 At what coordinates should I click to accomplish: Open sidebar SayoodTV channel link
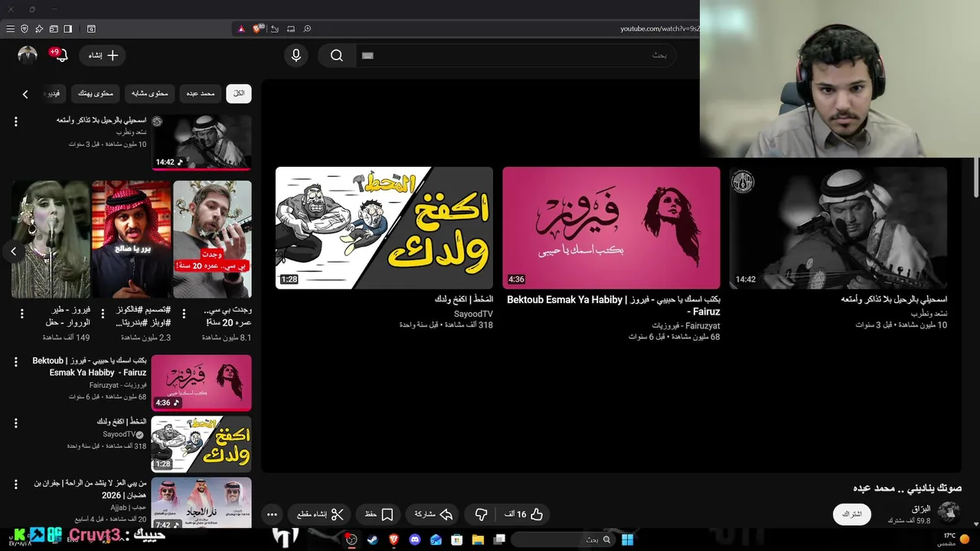tap(119, 435)
